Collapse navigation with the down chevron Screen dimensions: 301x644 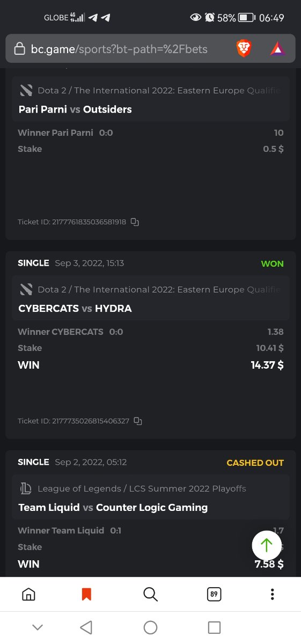[37, 627]
